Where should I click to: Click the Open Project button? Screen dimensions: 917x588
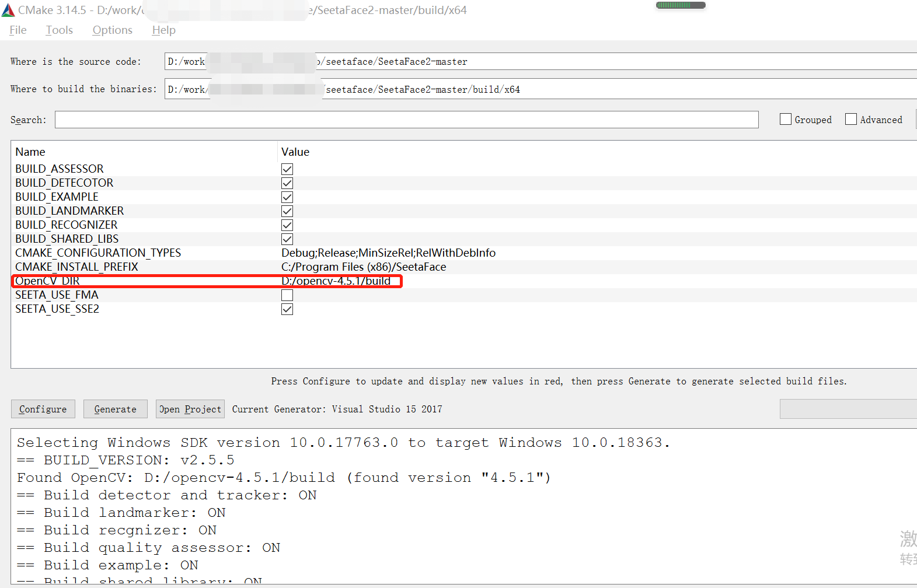pos(190,409)
